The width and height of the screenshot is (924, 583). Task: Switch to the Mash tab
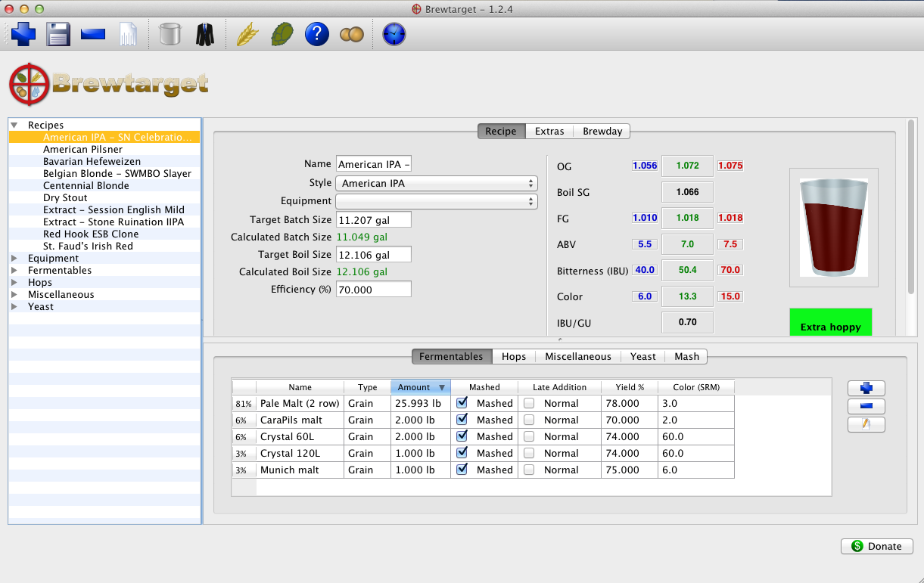686,356
